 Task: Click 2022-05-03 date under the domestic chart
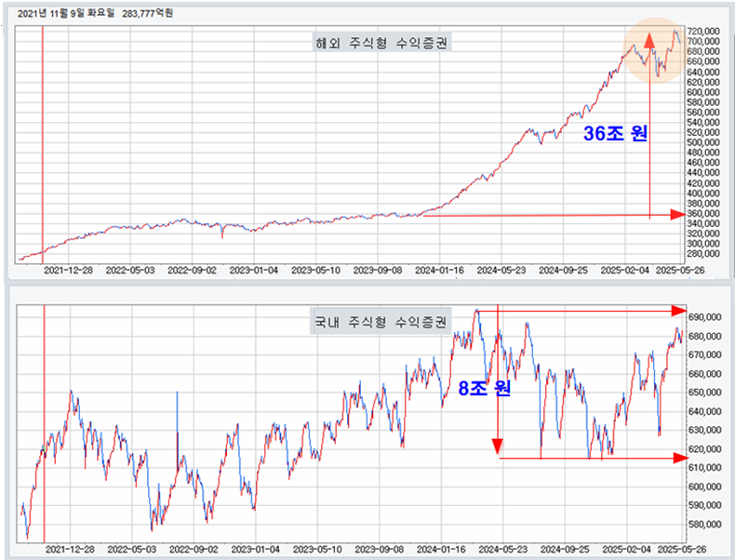click(x=132, y=549)
